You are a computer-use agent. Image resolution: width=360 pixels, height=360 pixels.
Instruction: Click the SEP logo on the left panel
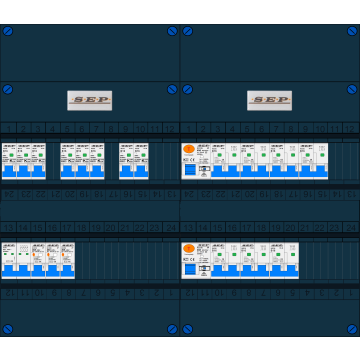click(x=90, y=100)
